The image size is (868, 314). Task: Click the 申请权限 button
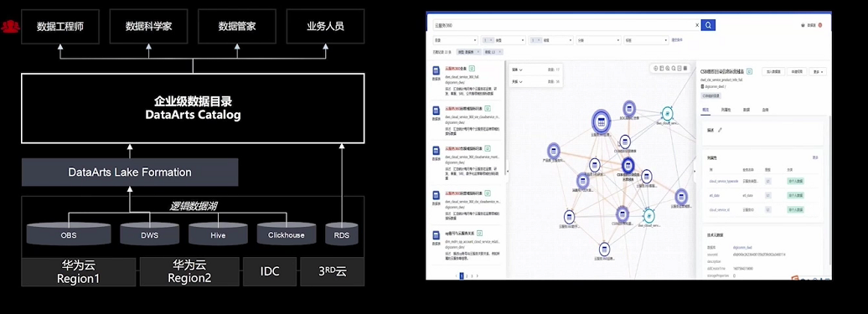(x=797, y=72)
